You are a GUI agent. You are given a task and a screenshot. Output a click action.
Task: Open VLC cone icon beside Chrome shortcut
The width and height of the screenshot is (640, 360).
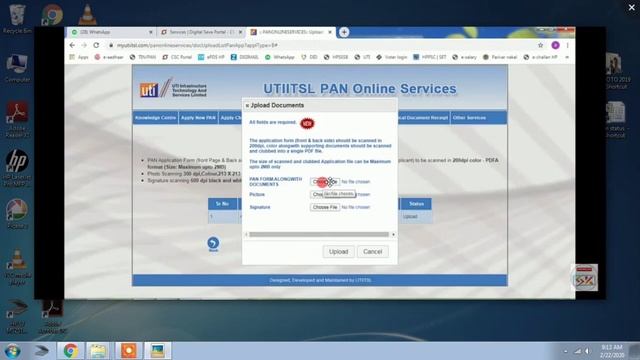tap(87, 15)
